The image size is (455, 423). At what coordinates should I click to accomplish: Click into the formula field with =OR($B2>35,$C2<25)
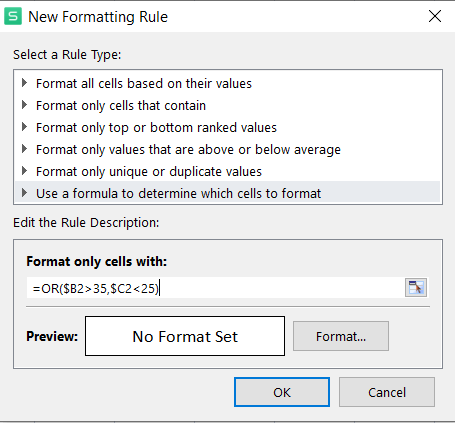point(215,288)
